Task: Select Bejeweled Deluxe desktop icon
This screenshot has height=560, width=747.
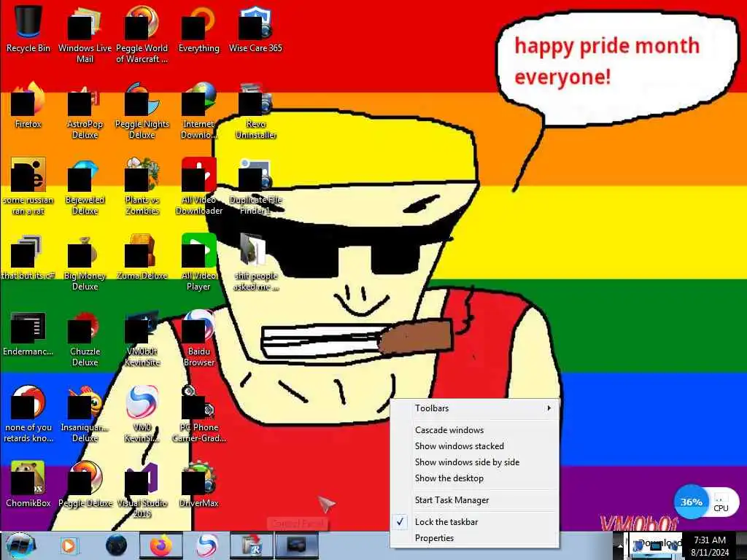Action: [85, 186]
